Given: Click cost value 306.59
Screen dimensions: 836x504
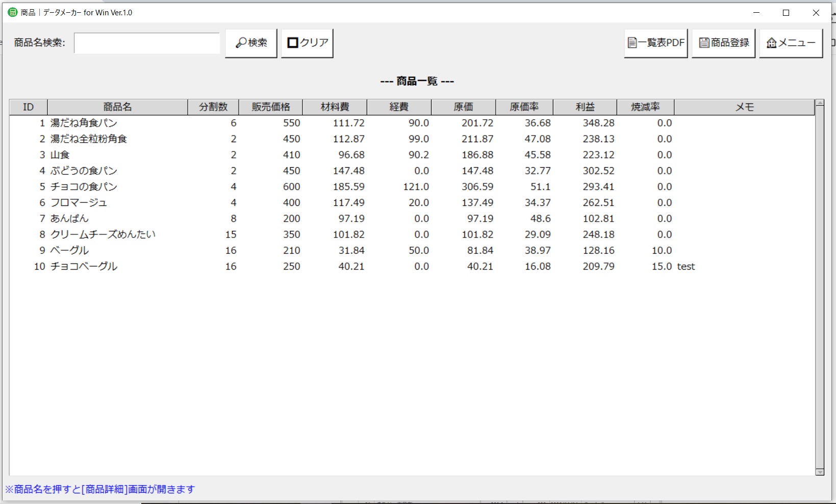Looking at the screenshot, I should 477,187.
